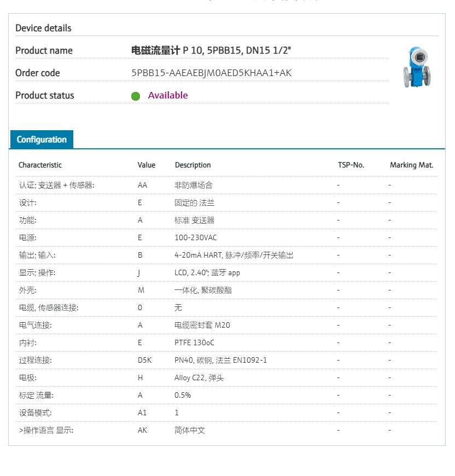Click the 简体中文 display language description
This screenshot has width=455, height=476.
(190, 430)
